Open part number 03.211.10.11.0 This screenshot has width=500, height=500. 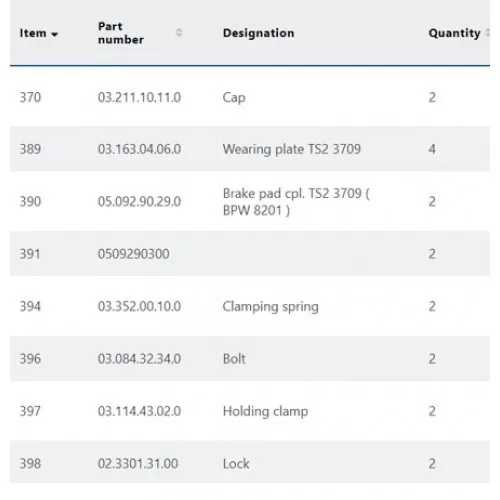point(139,98)
